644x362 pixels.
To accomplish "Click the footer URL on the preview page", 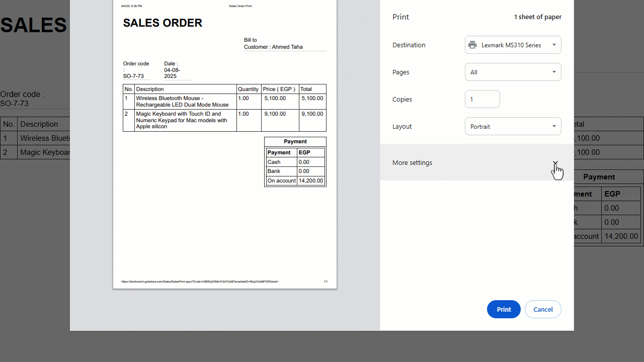I will click(200, 282).
